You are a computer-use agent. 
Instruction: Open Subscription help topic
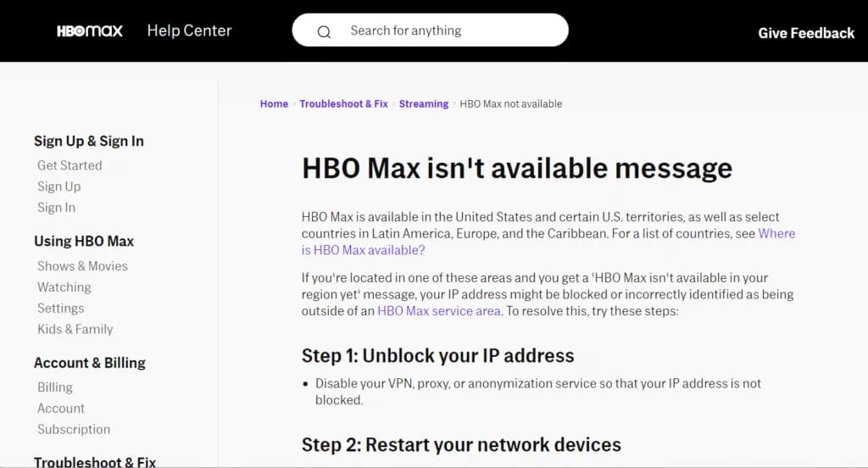tap(74, 429)
